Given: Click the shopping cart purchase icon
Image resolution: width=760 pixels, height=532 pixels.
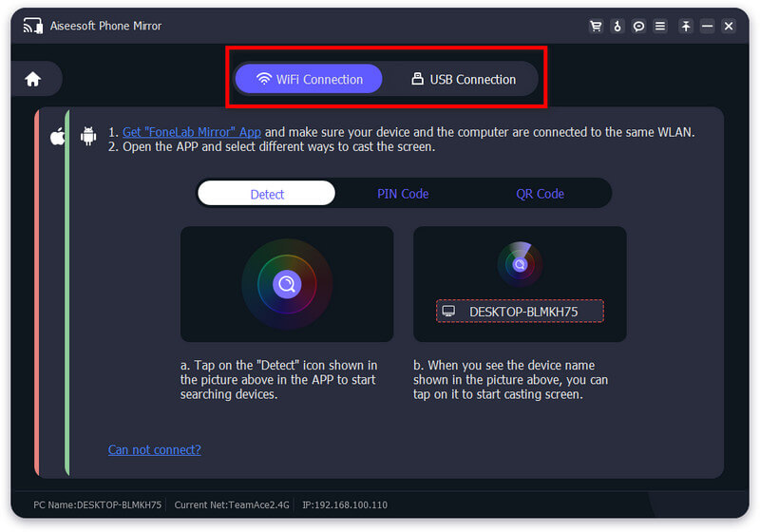Looking at the screenshot, I should [596, 27].
